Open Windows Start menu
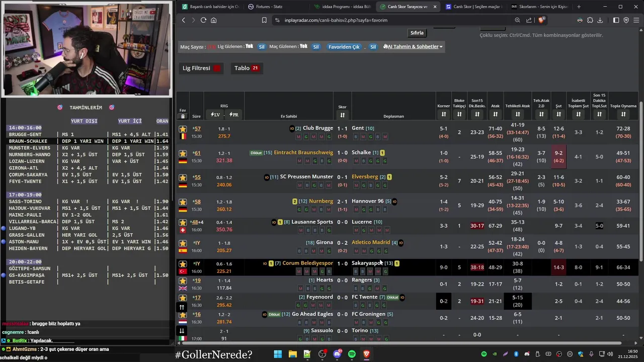The image size is (644, 362). 278,354
